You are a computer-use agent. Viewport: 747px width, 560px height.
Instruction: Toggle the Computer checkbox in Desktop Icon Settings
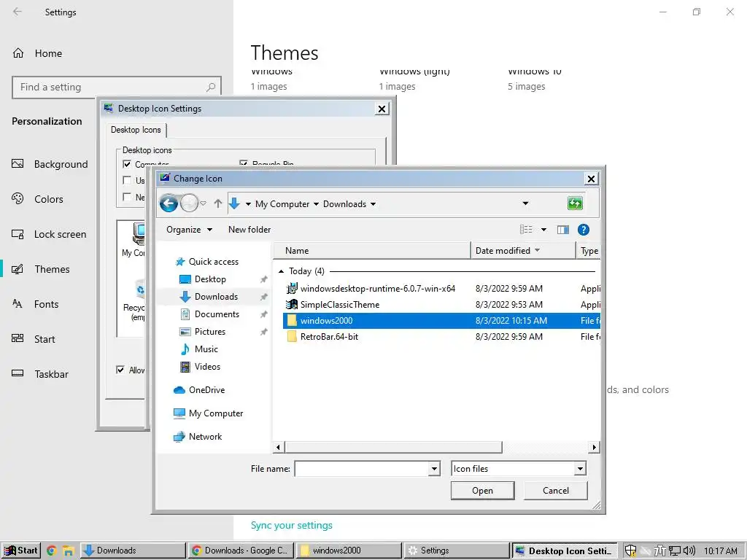coord(127,164)
